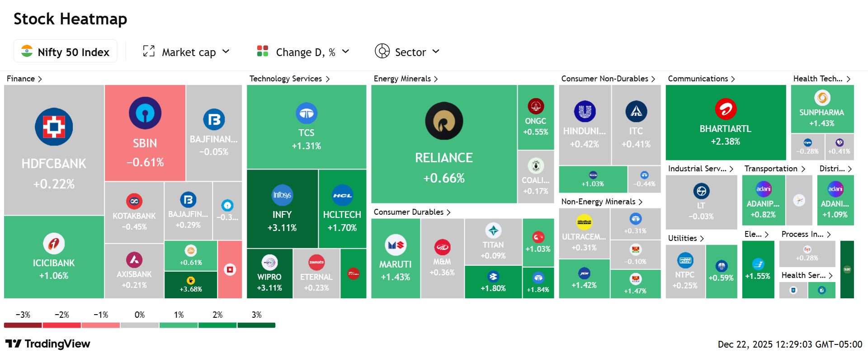
Task: Click the ICICIBANK logo icon
Action: coord(54,244)
